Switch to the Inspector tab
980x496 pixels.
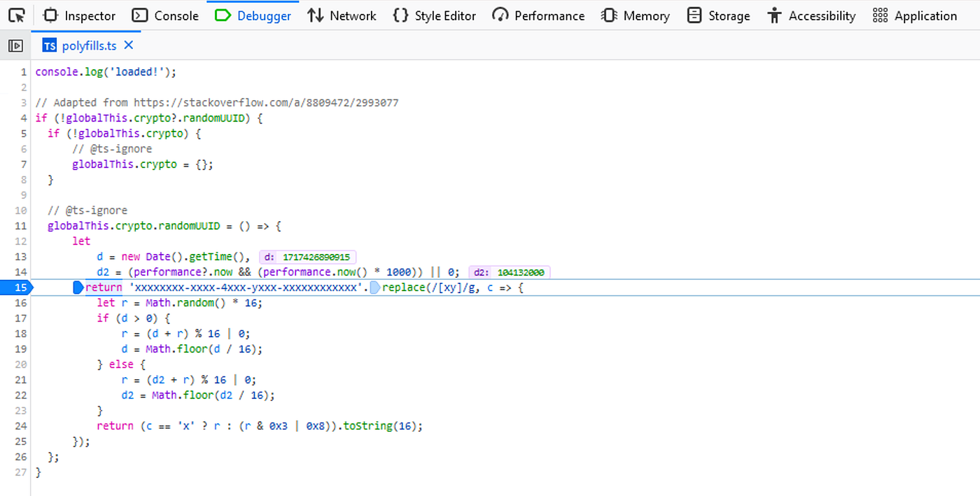click(x=79, y=15)
